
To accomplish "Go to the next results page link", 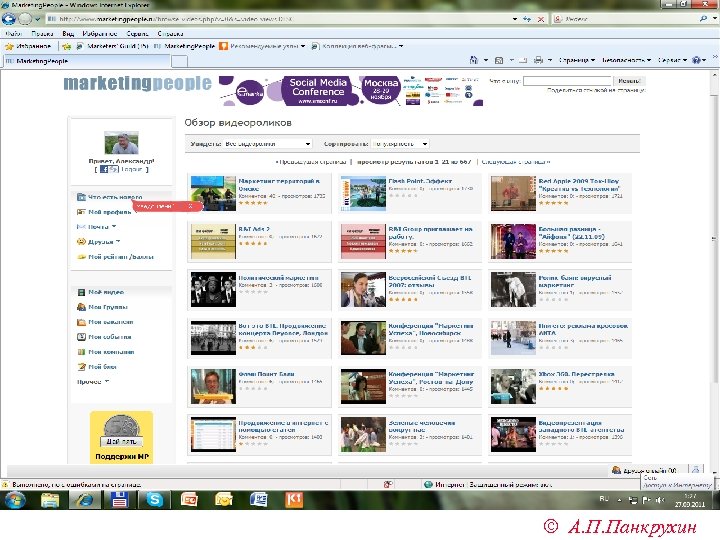I will coord(516,162).
